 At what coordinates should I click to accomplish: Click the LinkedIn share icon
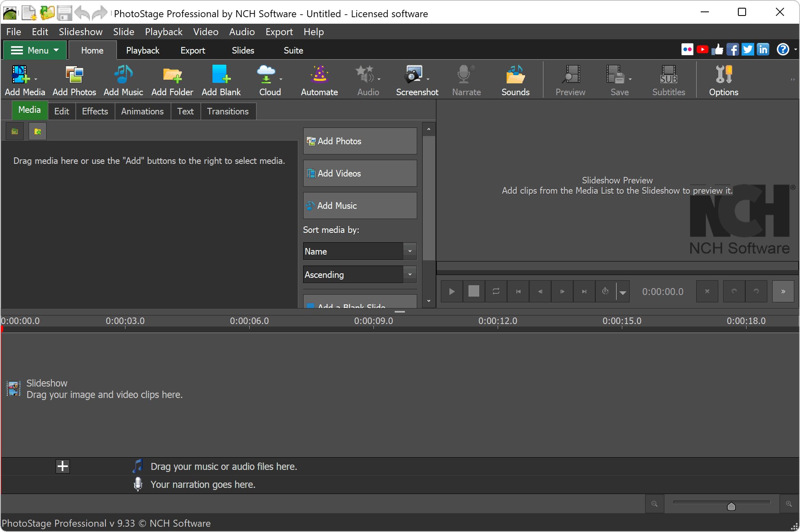[x=763, y=49]
